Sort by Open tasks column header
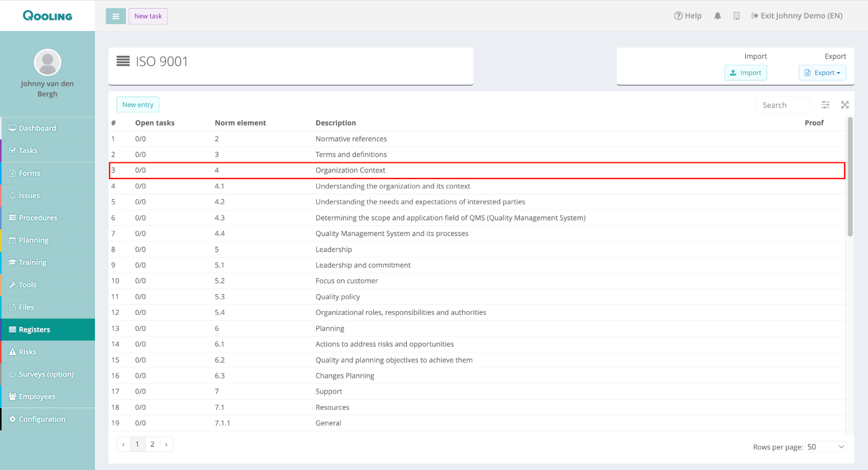This screenshot has width=868, height=470. (x=155, y=123)
